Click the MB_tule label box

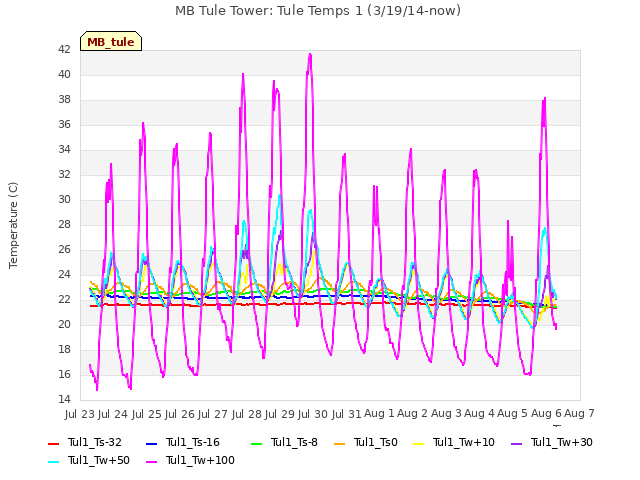(111, 41)
